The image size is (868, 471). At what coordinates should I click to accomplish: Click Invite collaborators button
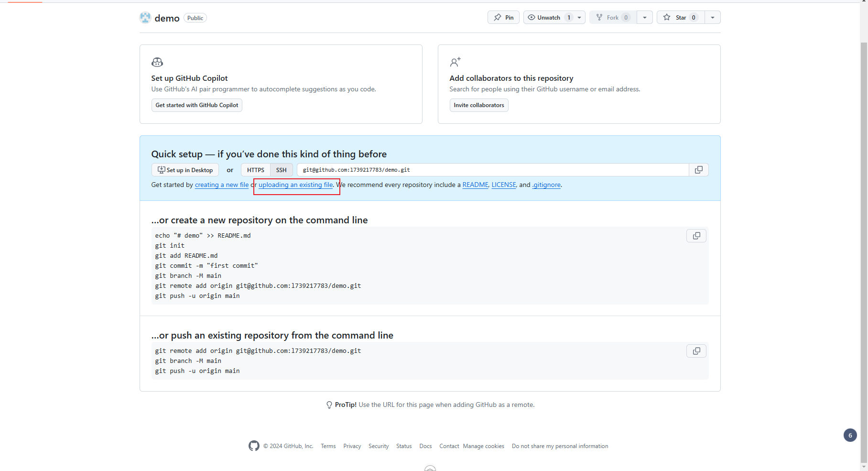tap(479, 105)
